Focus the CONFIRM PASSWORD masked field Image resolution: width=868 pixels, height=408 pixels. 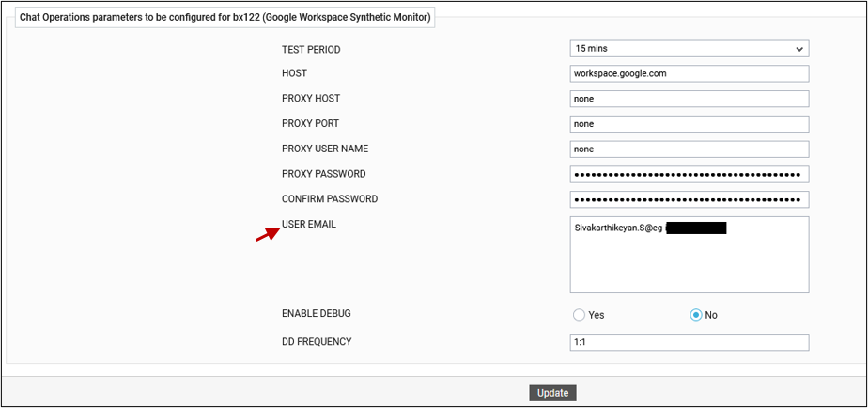click(x=689, y=199)
